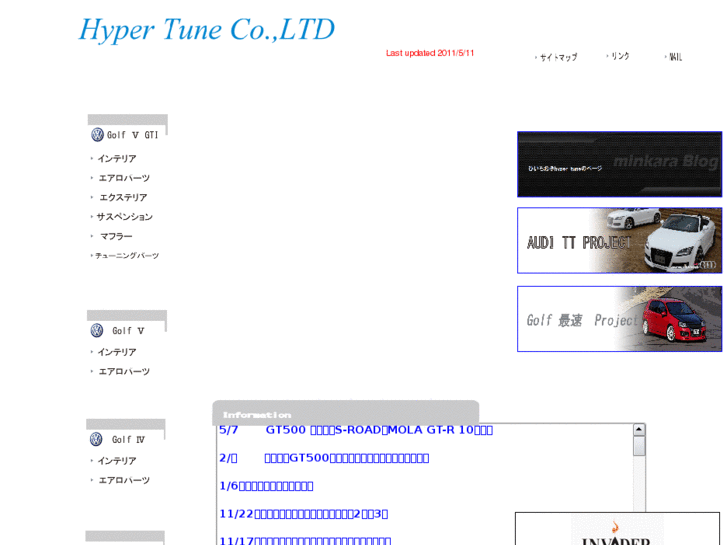Open the 2/ GT500 news entry
The height and width of the screenshot is (545, 727).
[324, 458]
